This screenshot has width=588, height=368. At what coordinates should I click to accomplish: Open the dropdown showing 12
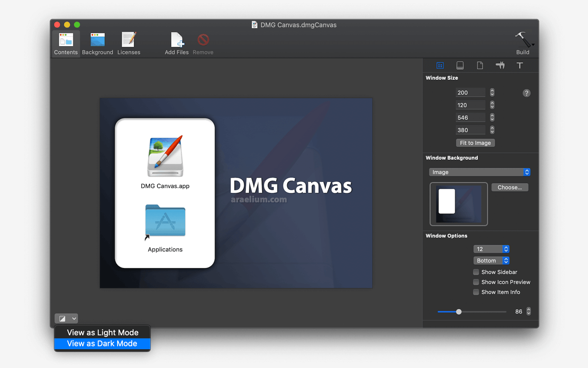491,249
